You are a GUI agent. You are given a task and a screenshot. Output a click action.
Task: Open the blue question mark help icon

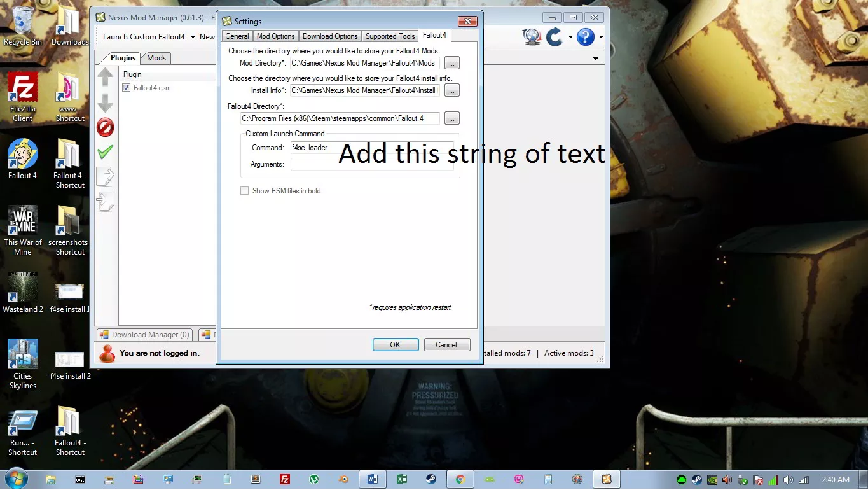point(586,37)
